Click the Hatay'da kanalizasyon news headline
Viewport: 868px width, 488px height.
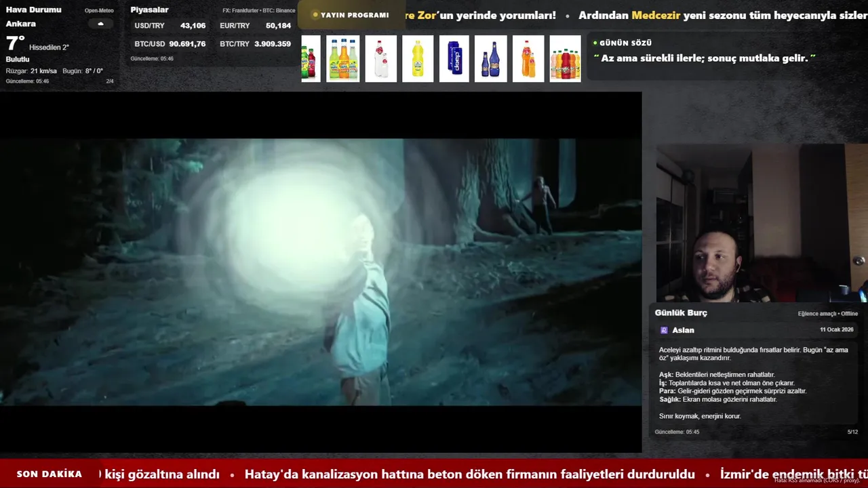pos(470,474)
